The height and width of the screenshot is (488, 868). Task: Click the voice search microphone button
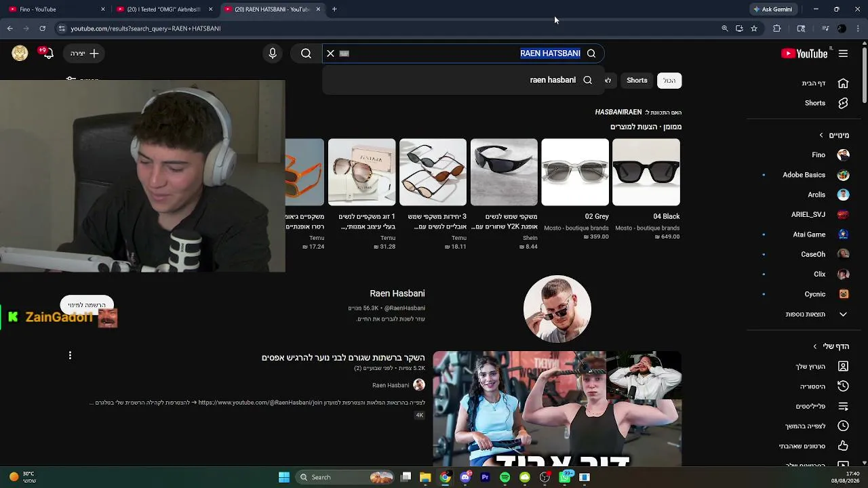[x=273, y=54]
